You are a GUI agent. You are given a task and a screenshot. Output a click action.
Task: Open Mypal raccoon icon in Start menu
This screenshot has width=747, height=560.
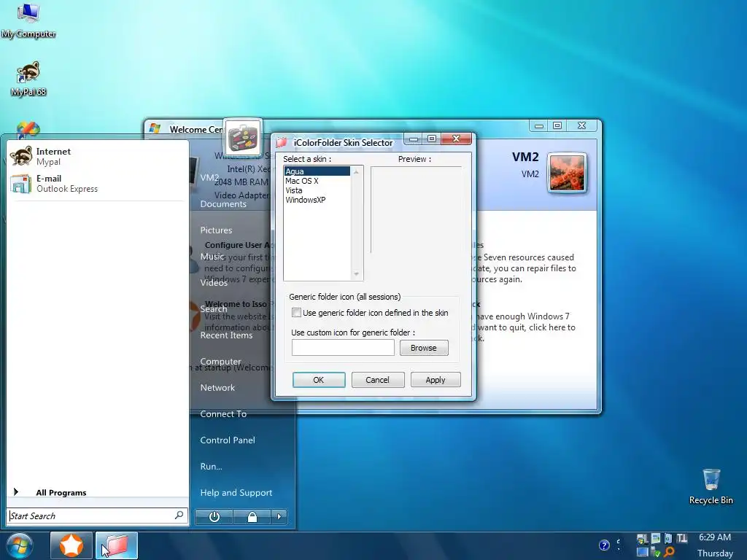(x=21, y=156)
